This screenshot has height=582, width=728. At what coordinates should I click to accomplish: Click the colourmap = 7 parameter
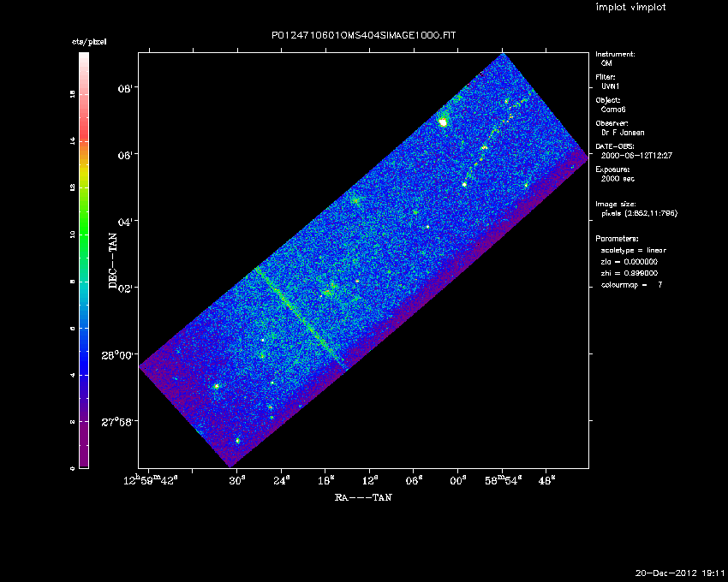tap(631, 284)
